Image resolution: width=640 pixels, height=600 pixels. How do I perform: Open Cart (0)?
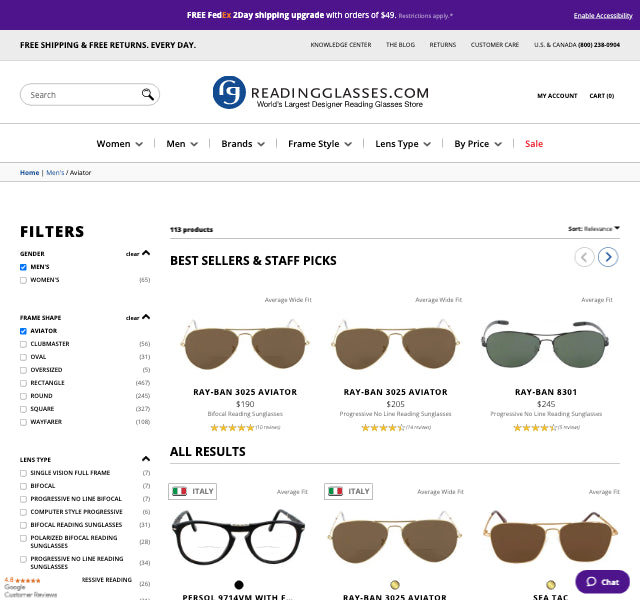click(602, 96)
